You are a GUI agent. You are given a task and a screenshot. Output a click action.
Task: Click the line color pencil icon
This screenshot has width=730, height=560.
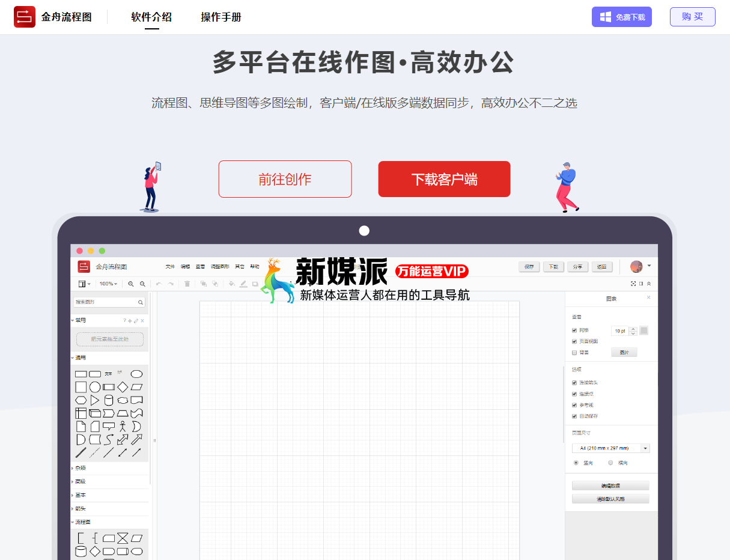click(x=243, y=284)
